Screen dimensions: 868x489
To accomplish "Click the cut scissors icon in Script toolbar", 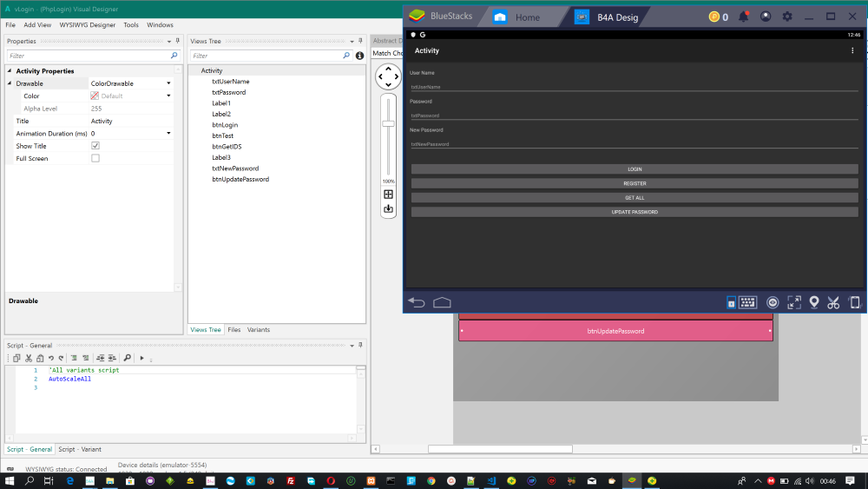I will tap(29, 358).
